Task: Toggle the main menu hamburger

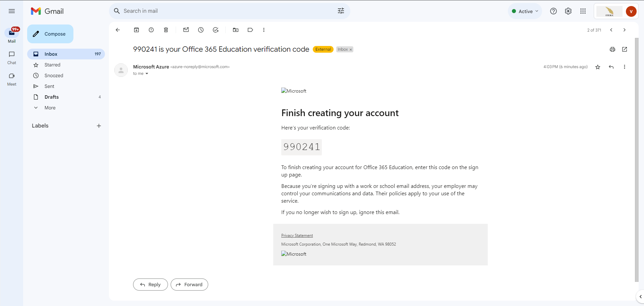Action: click(12, 11)
